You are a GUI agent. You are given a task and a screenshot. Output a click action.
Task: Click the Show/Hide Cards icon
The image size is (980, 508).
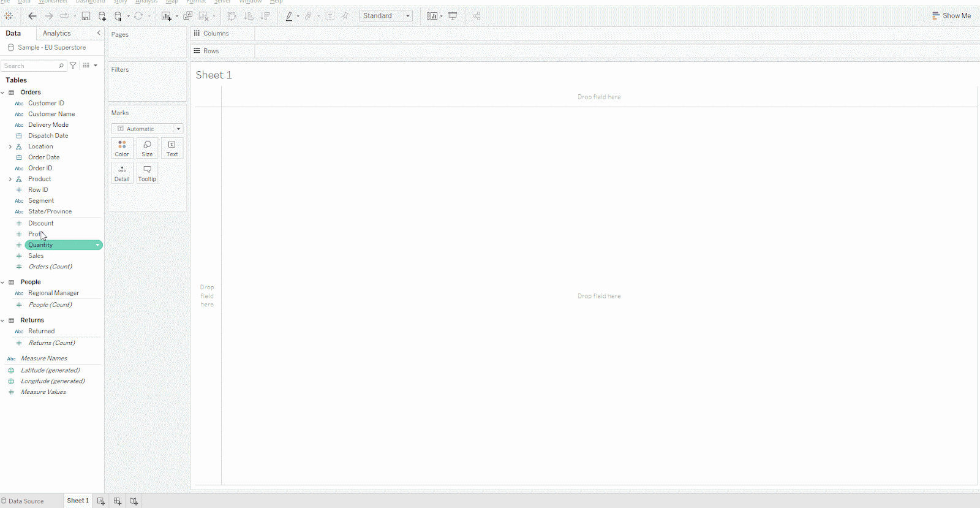(x=432, y=16)
